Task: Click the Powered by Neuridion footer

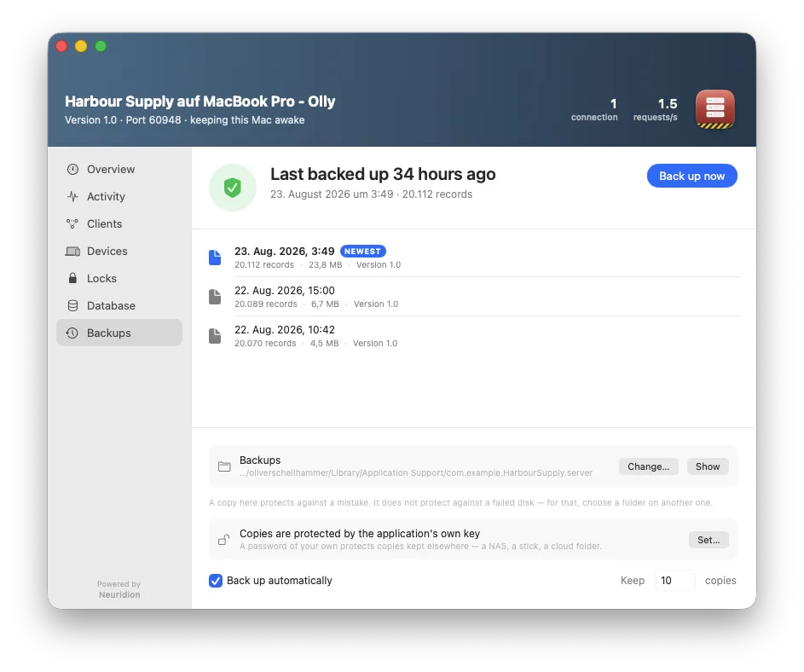Action: click(x=119, y=589)
